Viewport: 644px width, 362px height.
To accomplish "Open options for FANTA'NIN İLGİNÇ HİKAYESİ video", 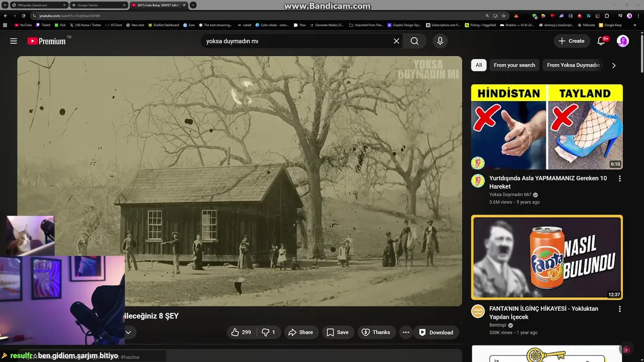I will coord(619,309).
